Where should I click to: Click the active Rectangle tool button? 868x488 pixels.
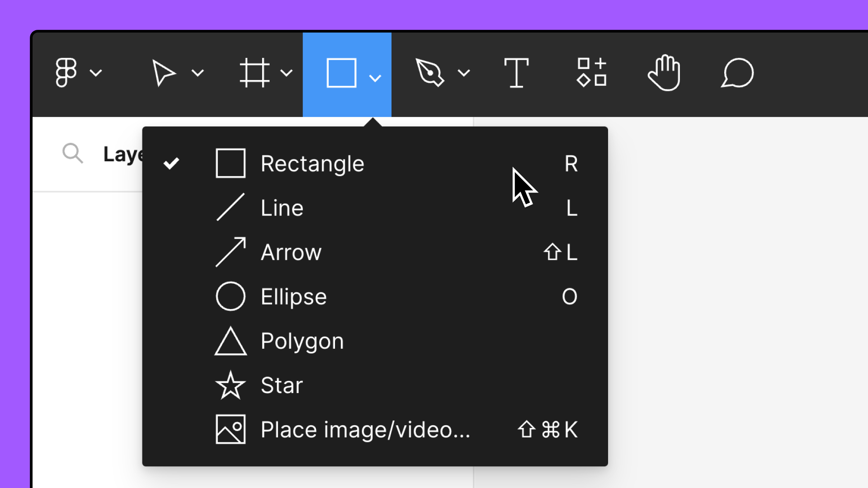(341, 74)
